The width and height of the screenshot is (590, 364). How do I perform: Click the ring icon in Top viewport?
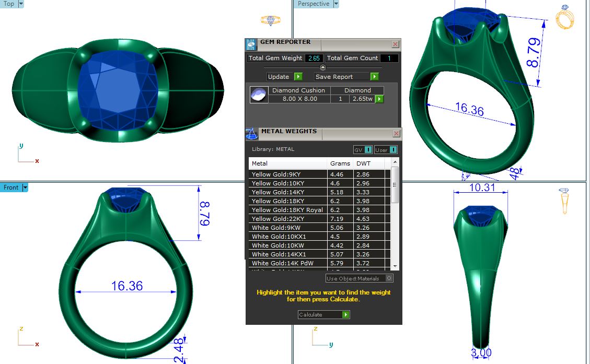coord(270,20)
